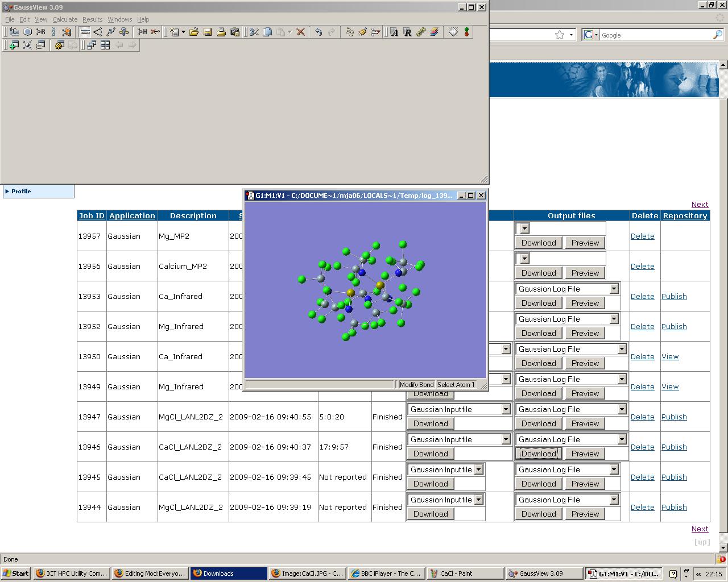Open the Calculate menu
This screenshot has height=582, width=728.
(65, 19)
